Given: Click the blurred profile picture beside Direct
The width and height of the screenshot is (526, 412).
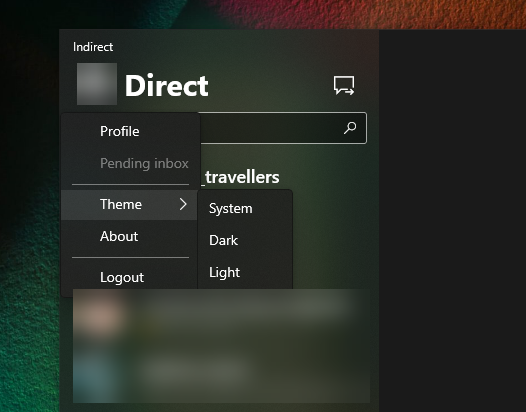Looking at the screenshot, I should 97,84.
